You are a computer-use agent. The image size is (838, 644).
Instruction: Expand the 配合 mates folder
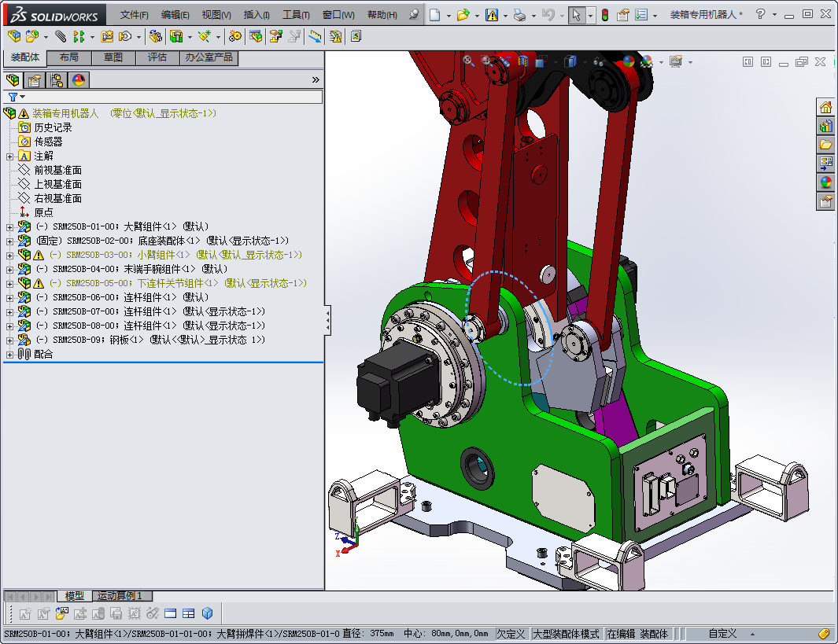(x=9, y=354)
